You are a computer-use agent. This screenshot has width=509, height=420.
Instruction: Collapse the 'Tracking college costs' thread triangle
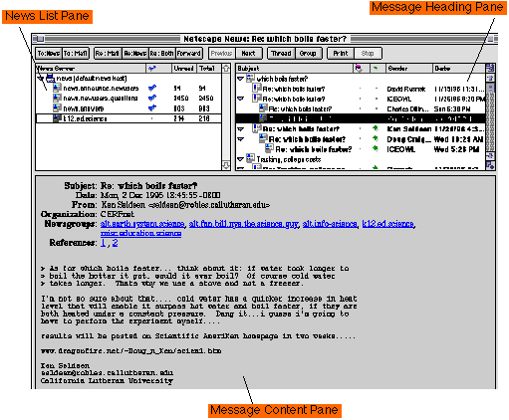pyautogui.click(x=241, y=159)
